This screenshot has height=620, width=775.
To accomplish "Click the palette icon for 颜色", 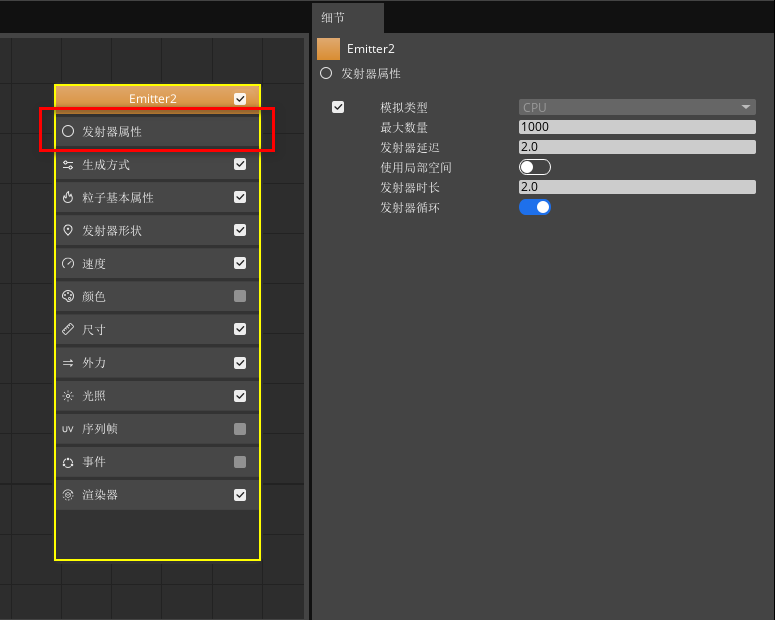I will click(x=68, y=296).
